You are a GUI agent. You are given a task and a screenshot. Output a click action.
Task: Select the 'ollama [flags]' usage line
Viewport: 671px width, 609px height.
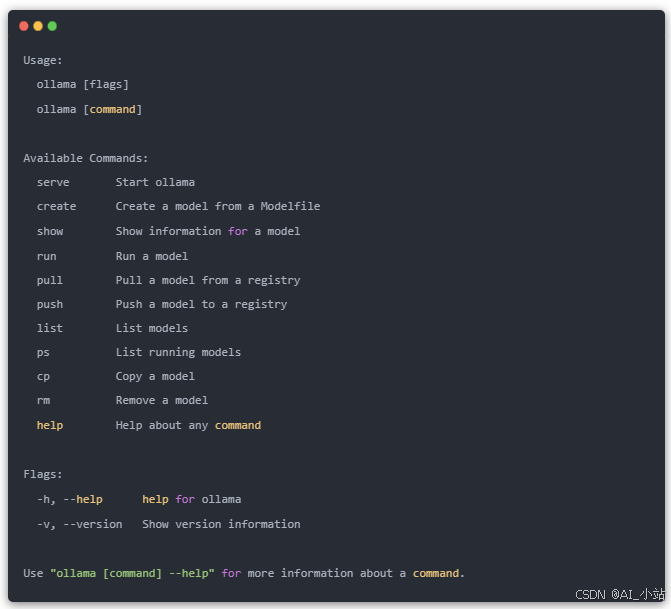tap(83, 85)
